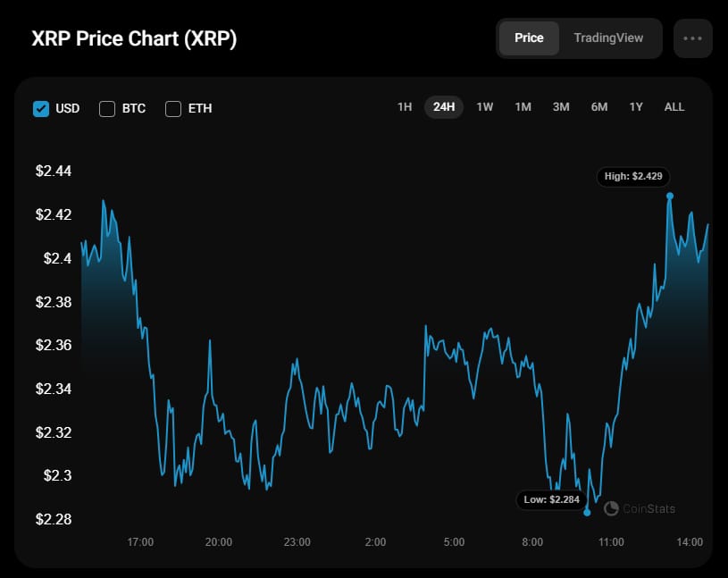This screenshot has height=578, width=728.
Task: Show the 6M price history
Action: click(x=599, y=107)
